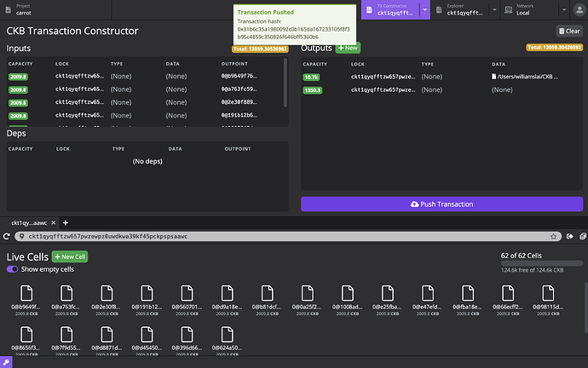Add a new explorer tab
Screen dimensions: 588x368
(x=66, y=223)
